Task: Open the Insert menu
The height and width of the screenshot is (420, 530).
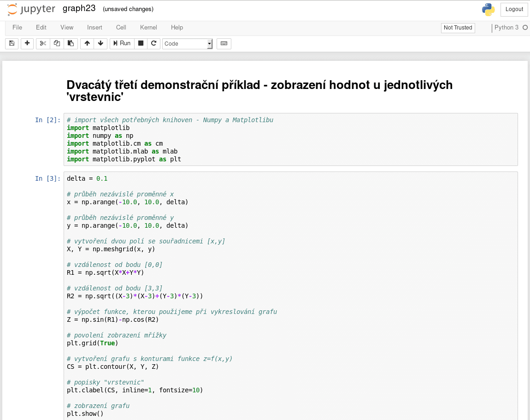Action: pos(94,27)
